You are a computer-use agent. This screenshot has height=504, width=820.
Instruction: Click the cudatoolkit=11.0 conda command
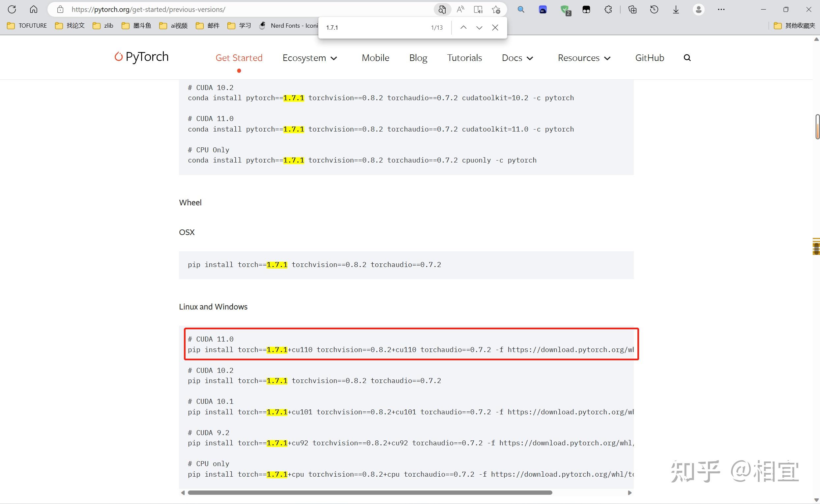click(x=381, y=129)
